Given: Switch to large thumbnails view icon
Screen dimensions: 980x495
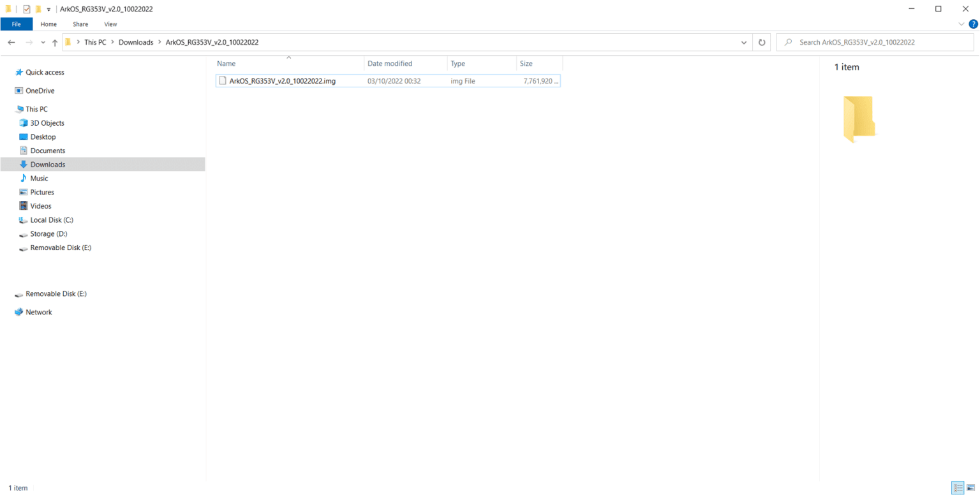Looking at the screenshot, I should click(x=970, y=488).
